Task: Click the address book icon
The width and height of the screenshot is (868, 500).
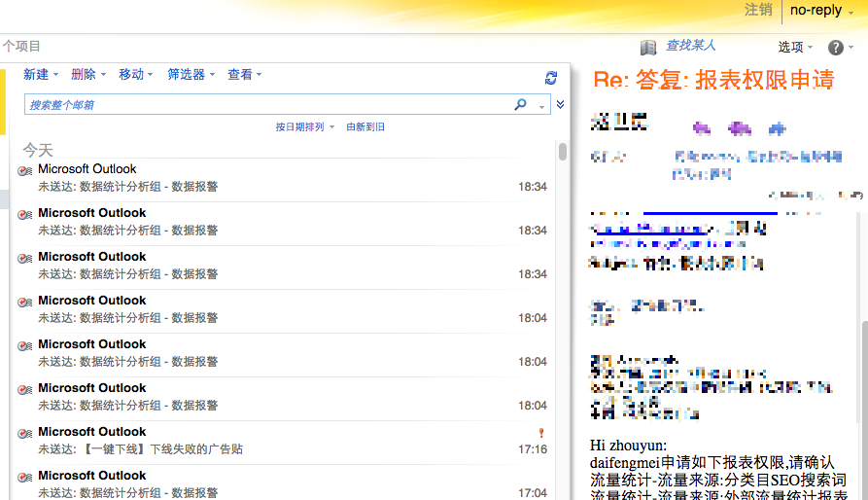Action: [648, 48]
